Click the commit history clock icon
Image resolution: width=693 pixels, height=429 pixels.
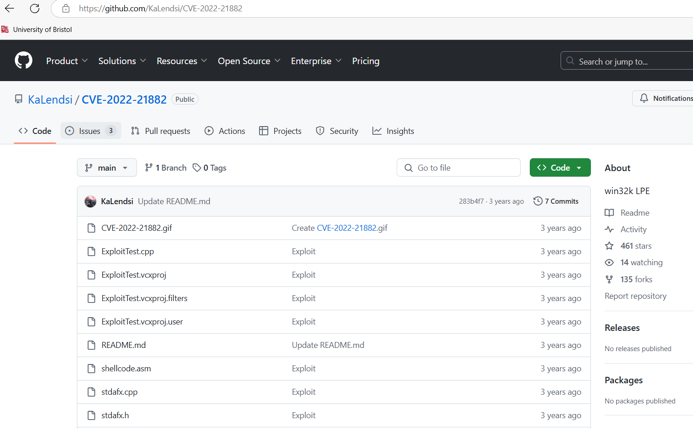tap(537, 201)
